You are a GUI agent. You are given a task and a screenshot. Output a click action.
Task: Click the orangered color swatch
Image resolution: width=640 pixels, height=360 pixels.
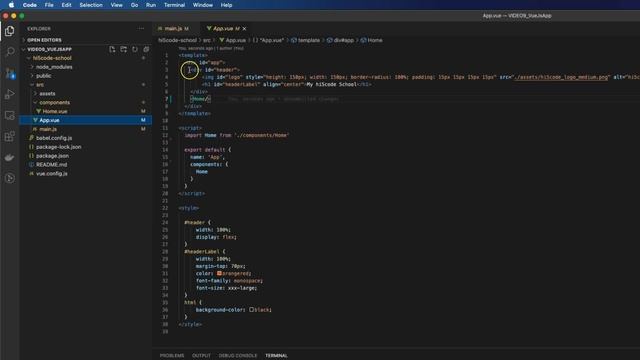coord(219,273)
